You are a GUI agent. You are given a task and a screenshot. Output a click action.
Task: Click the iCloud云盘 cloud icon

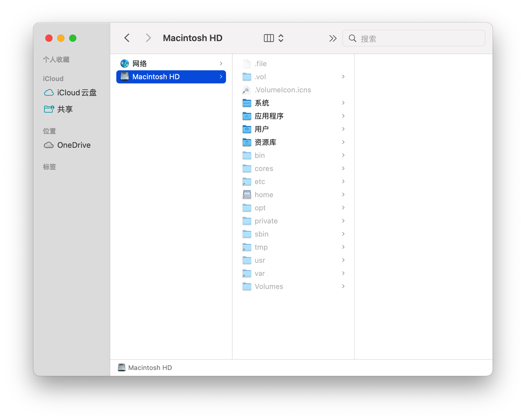49,93
